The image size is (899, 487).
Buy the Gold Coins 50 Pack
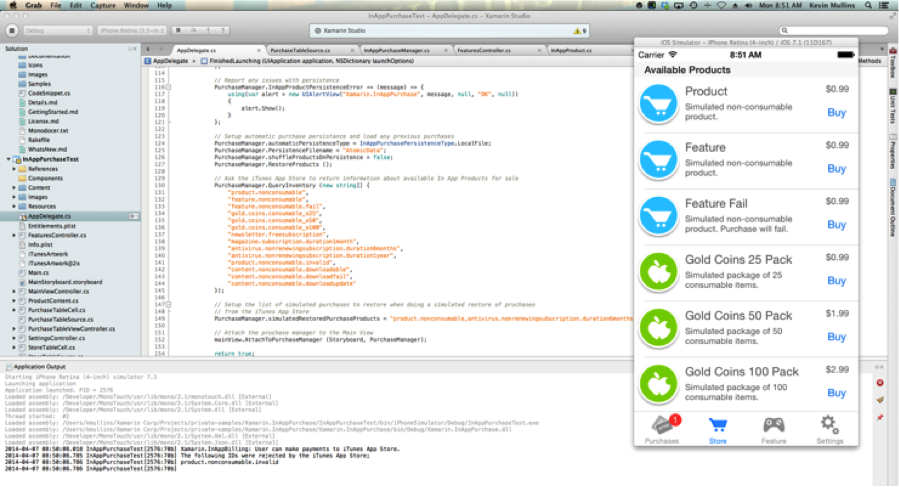coord(837,337)
